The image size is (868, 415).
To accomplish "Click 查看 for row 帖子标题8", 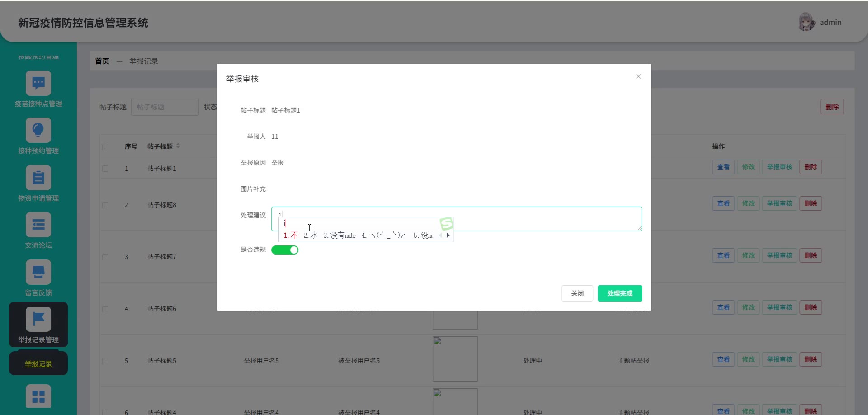I will pyautogui.click(x=723, y=203).
